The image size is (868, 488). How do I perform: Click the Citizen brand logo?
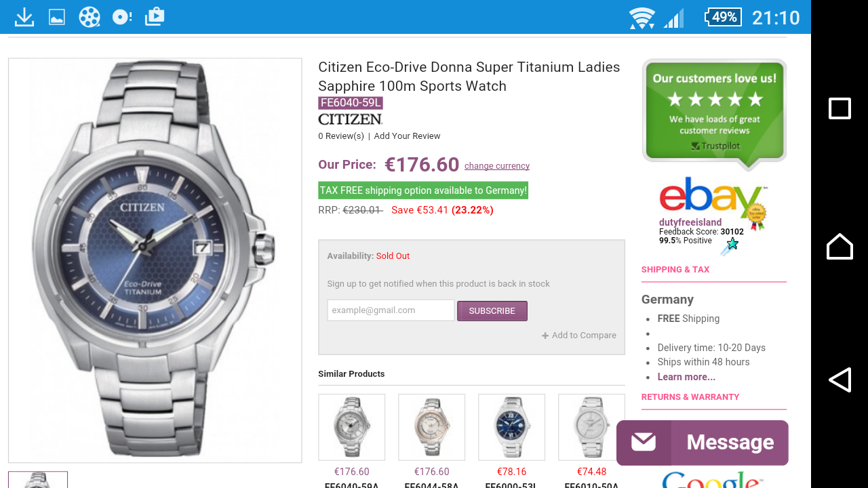[350, 119]
